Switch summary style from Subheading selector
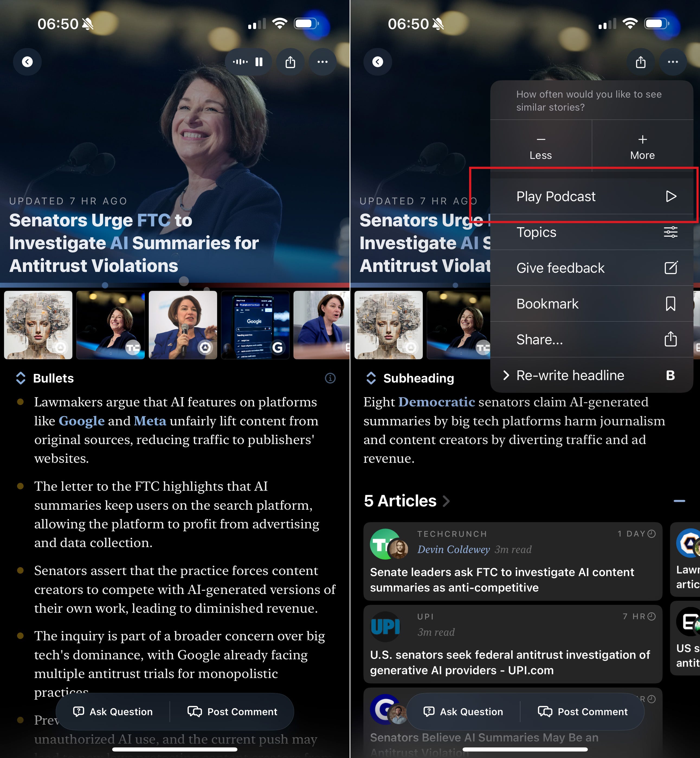Viewport: 700px width, 758px height. [x=410, y=378]
